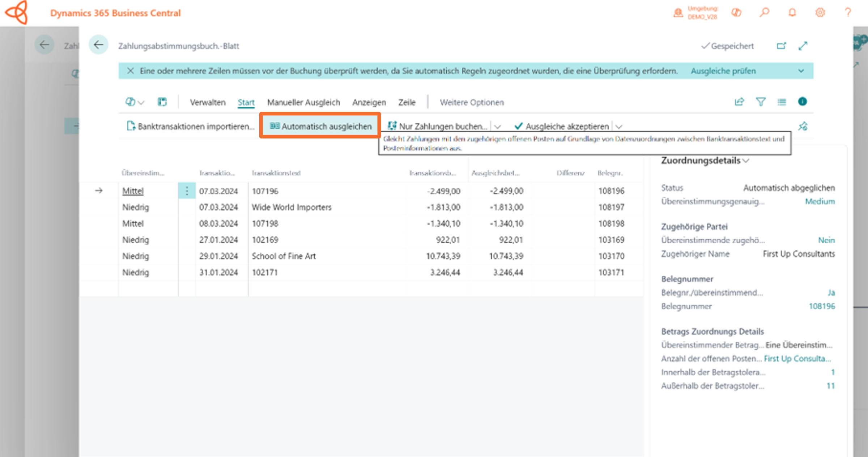Click Ja value for Belegnr. match
The width and height of the screenshot is (868, 457).
click(x=831, y=292)
